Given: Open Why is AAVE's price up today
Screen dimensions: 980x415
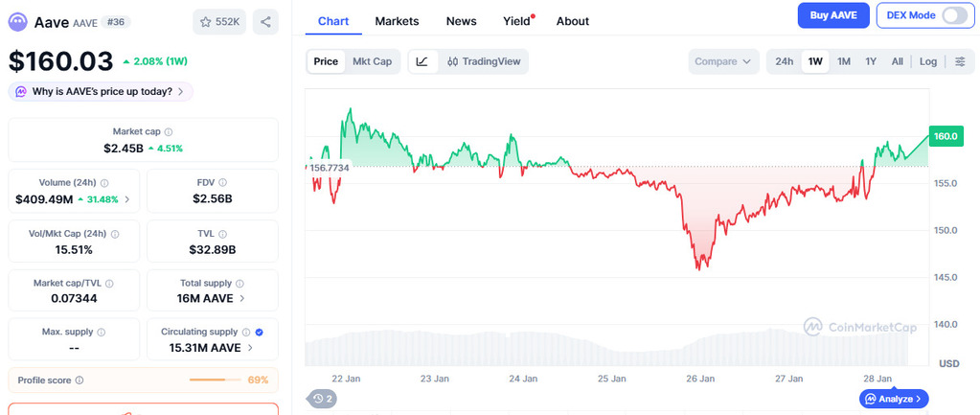Looking at the screenshot, I should point(101,91).
